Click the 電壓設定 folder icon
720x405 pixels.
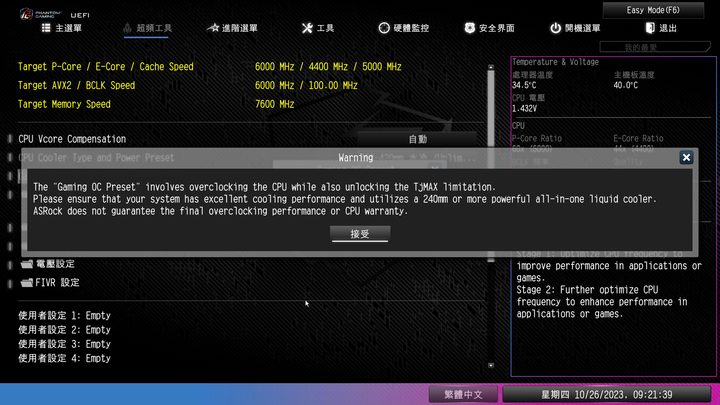pos(27,264)
